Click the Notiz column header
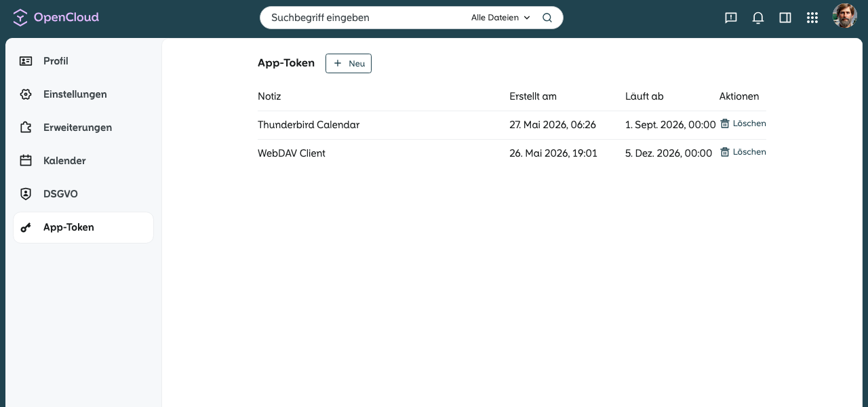Viewport: 868px width, 407px height. click(x=269, y=96)
